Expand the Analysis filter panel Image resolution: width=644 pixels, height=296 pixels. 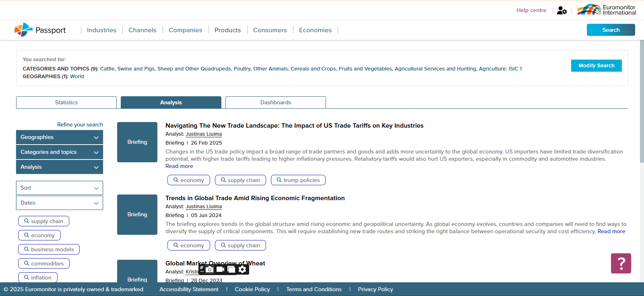(x=60, y=167)
